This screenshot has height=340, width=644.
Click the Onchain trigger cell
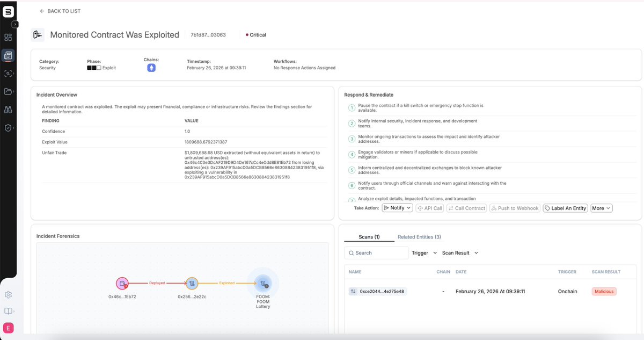pyautogui.click(x=567, y=291)
